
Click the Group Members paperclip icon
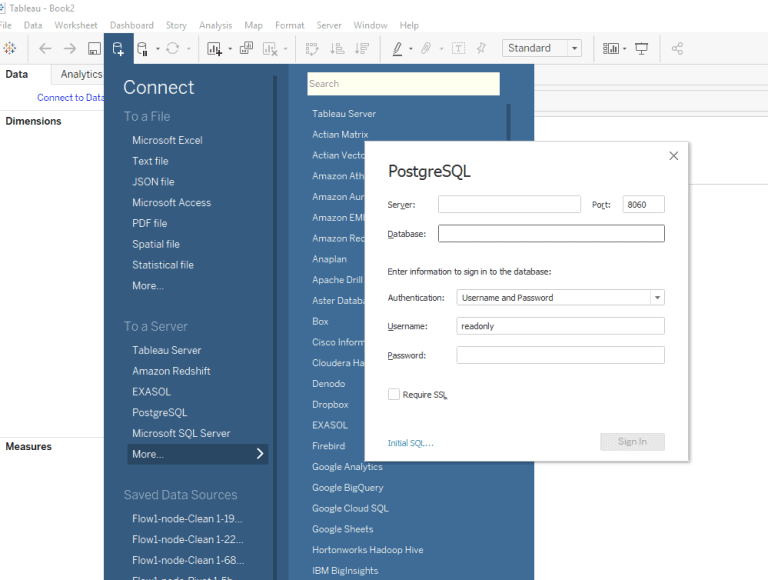click(426, 48)
